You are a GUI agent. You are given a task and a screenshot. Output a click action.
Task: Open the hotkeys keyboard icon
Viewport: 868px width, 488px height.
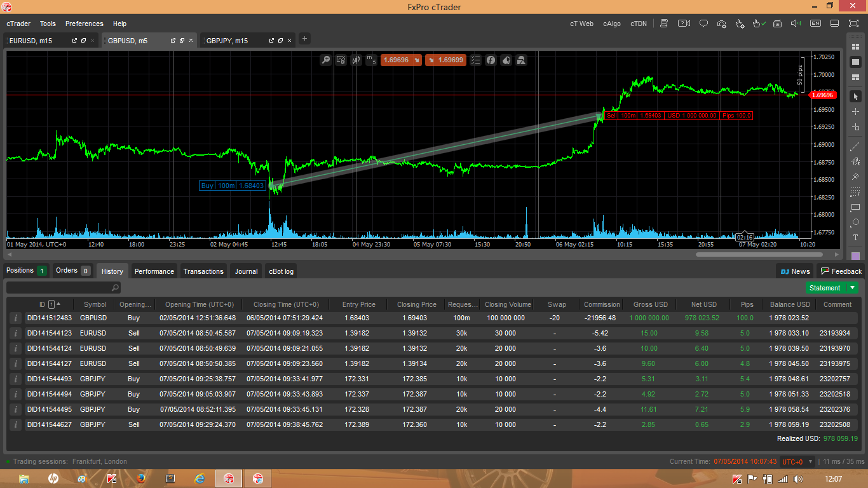pyautogui.click(x=777, y=24)
